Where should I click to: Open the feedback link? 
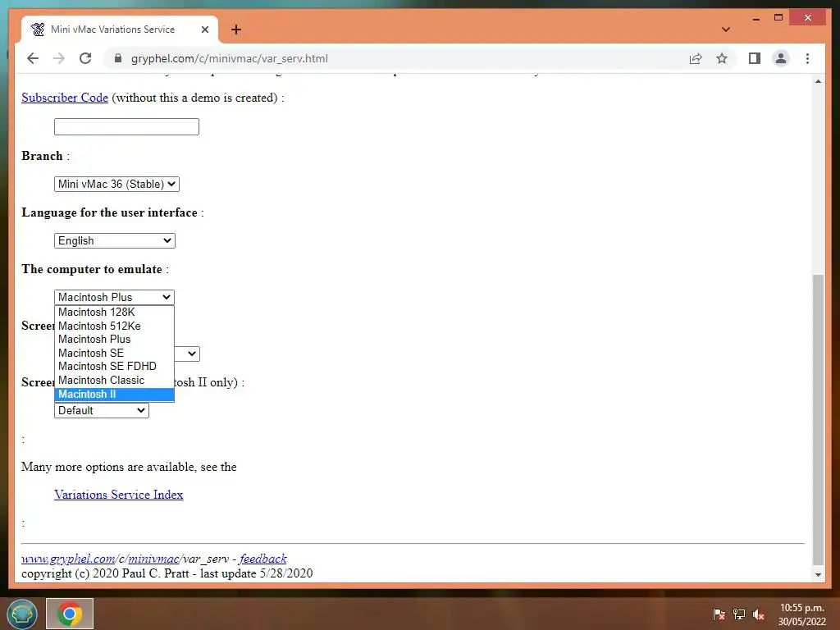pos(263,559)
